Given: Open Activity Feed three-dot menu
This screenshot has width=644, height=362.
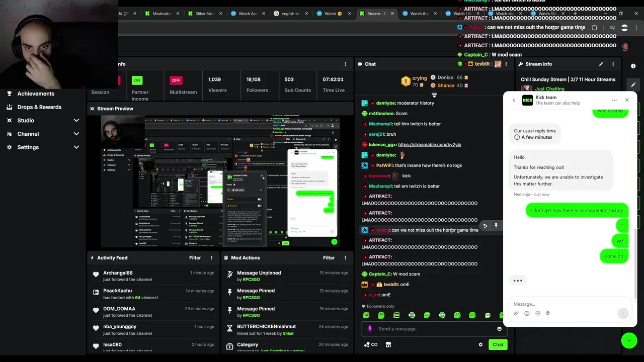Looking at the screenshot, I should pyautogui.click(x=211, y=258).
